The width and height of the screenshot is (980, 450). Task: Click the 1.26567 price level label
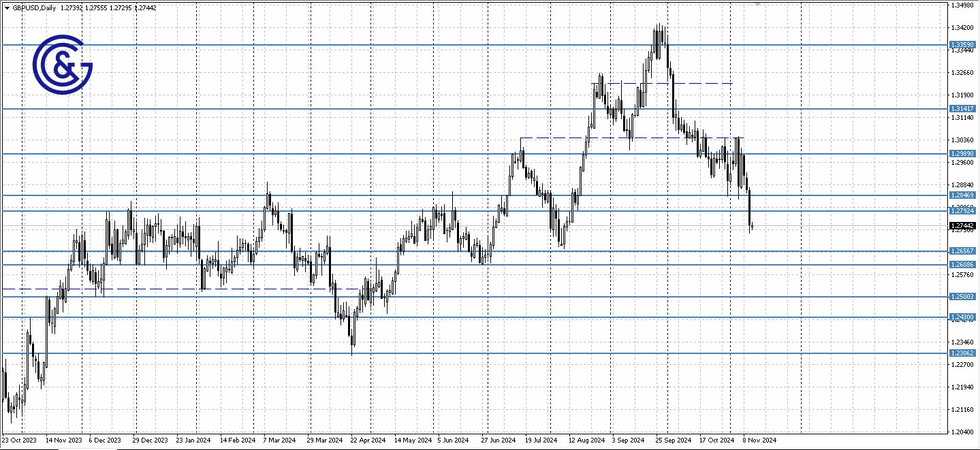[x=962, y=252]
